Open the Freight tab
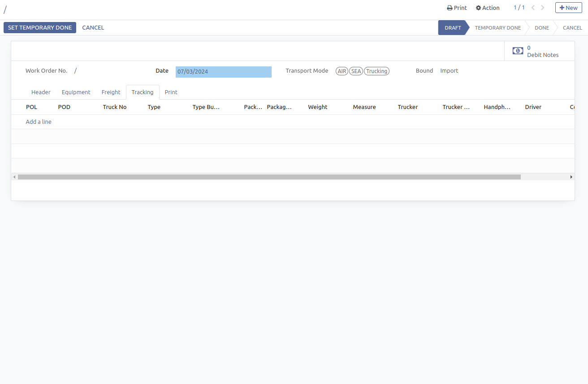 coord(111,92)
